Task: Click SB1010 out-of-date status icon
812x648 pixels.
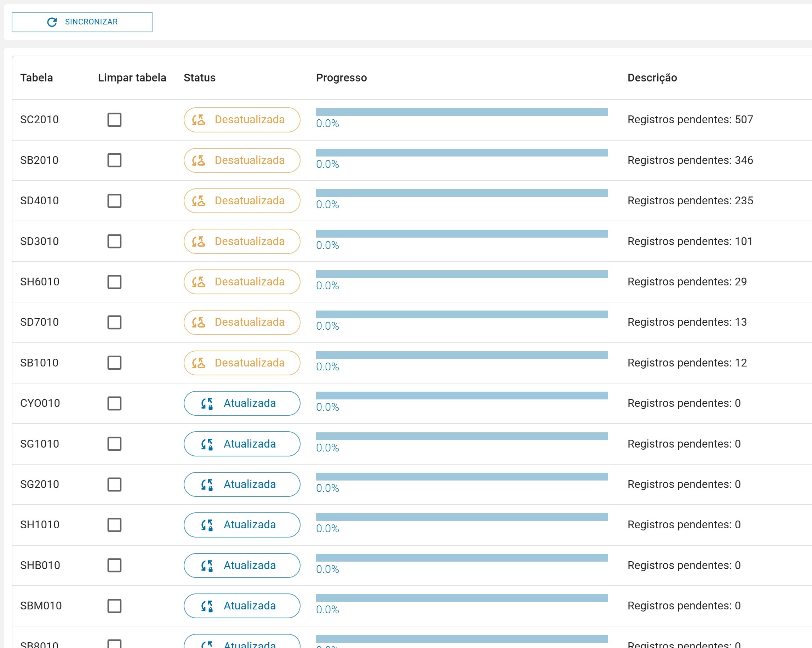Action: click(199, 363)
